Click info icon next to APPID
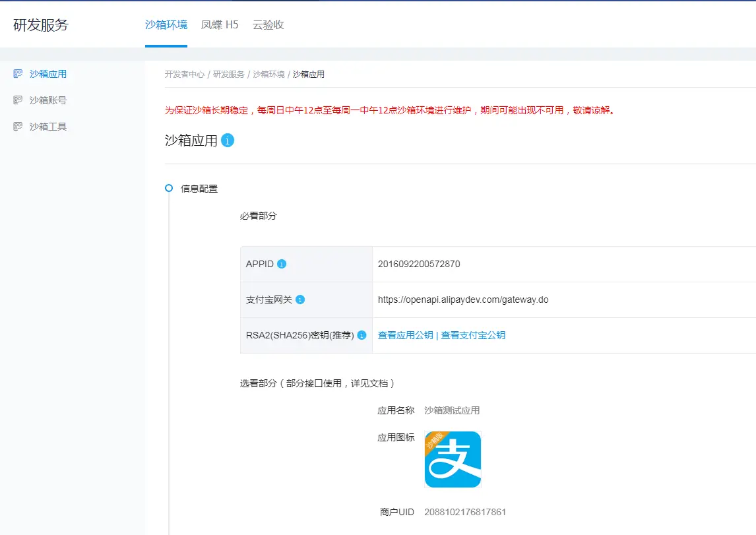This screenshot has width=756, height=535. click(x=282, y=264)
